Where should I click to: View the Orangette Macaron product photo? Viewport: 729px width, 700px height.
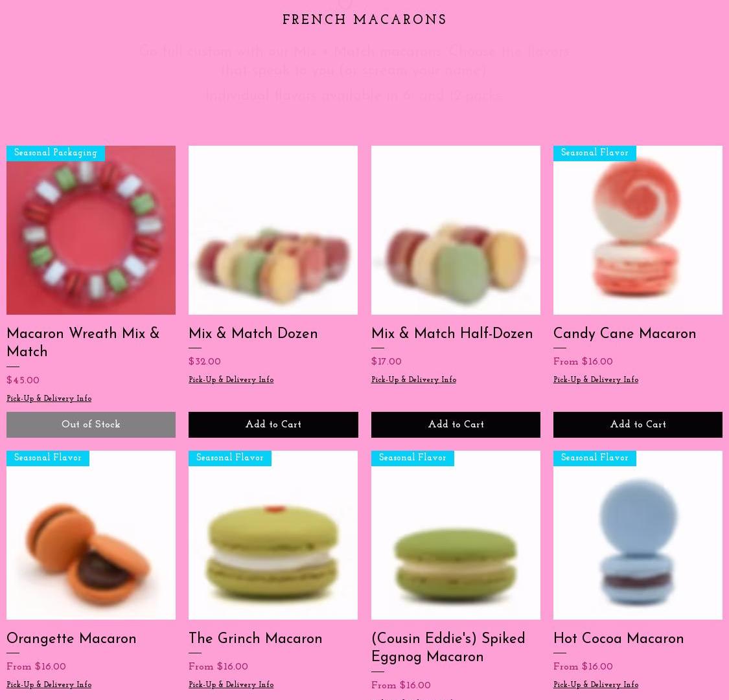pos(91,535)
